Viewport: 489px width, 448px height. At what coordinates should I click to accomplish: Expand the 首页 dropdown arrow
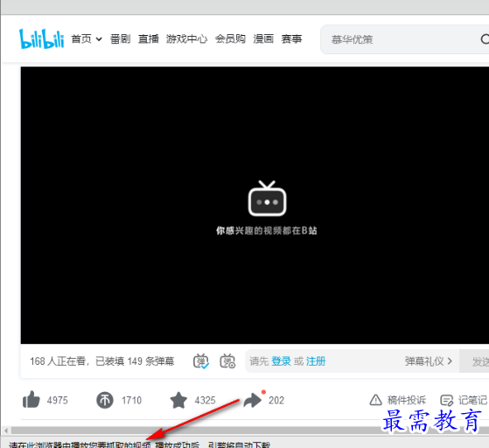[x=99, y=39]
